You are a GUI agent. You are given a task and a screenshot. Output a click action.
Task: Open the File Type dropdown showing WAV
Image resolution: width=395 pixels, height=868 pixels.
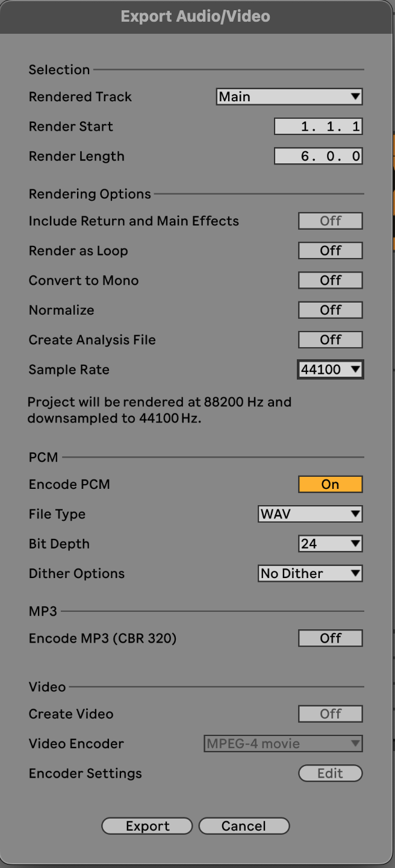[x=310, y=514]
